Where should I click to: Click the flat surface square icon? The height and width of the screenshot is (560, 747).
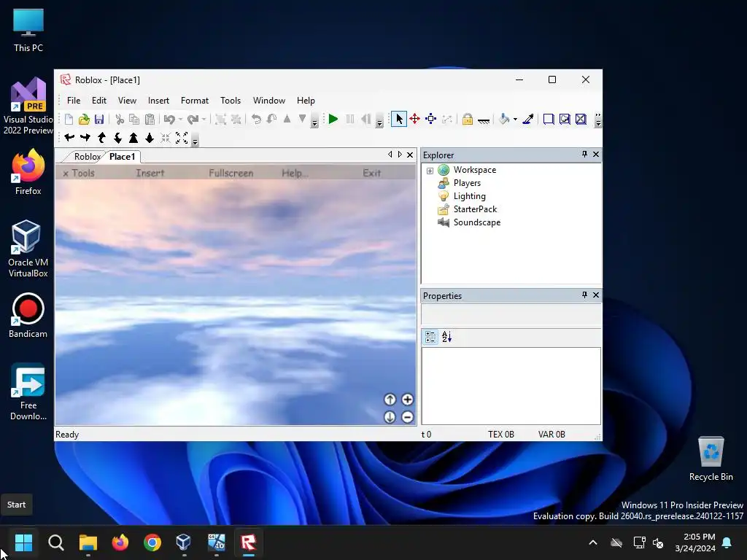pyautogui.click(x=549, y=119)
